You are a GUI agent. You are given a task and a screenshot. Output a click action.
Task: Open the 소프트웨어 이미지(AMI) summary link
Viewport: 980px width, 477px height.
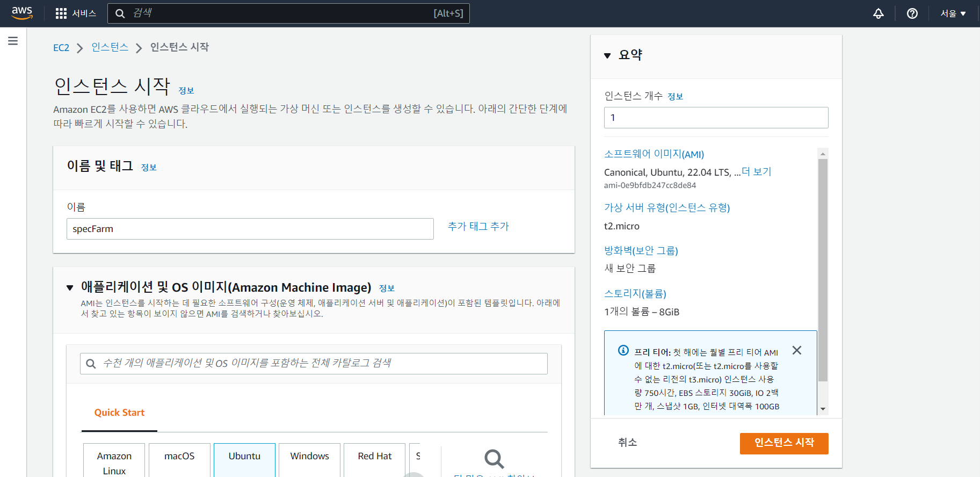654,154
